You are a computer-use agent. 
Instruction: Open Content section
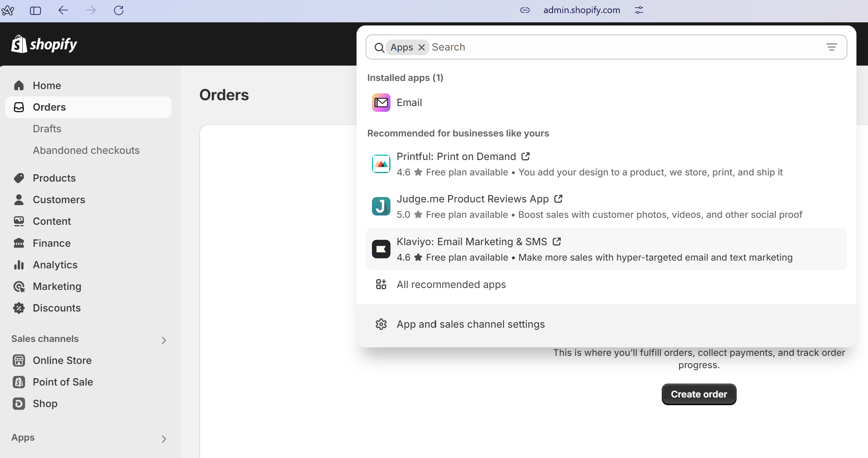pos(88,221)
